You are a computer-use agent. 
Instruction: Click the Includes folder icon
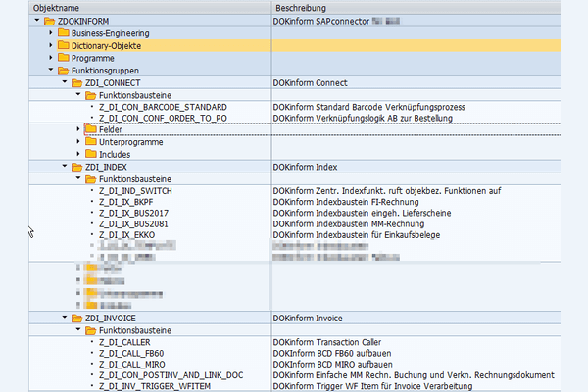[91, 154]
